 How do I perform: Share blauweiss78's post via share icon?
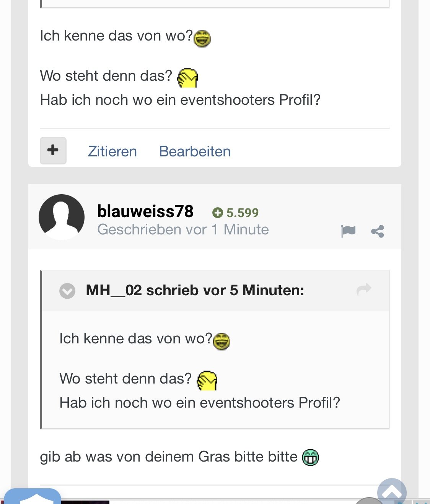pos(378,231)
